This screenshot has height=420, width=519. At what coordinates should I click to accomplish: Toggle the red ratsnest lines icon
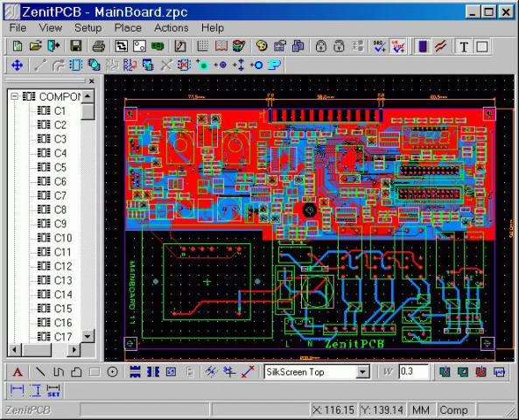pos(441,46)
